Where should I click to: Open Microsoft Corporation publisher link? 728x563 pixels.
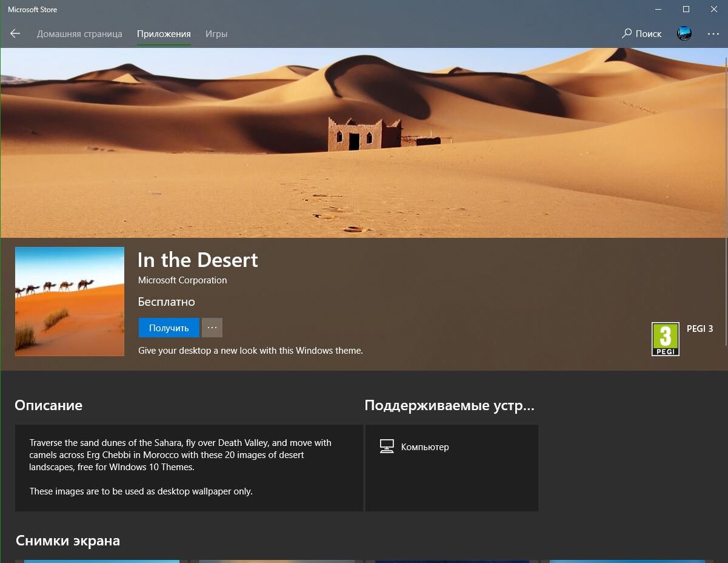point(183,280)
